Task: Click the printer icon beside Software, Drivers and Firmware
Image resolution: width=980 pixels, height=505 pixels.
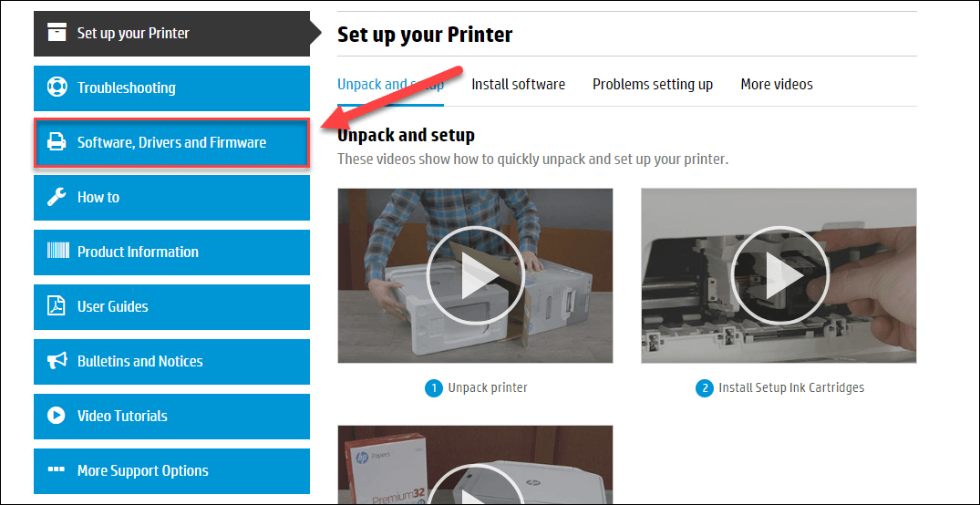Action: tap(57, 142)
